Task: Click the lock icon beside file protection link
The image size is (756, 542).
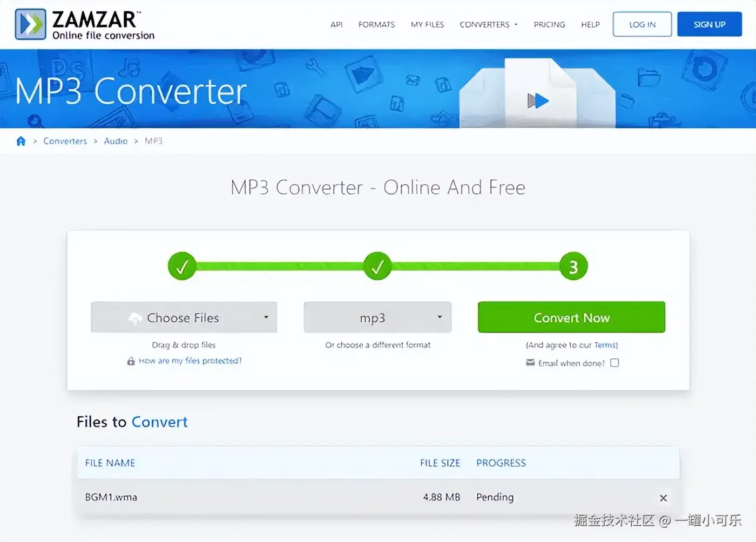Action: (x=131, y=361)
